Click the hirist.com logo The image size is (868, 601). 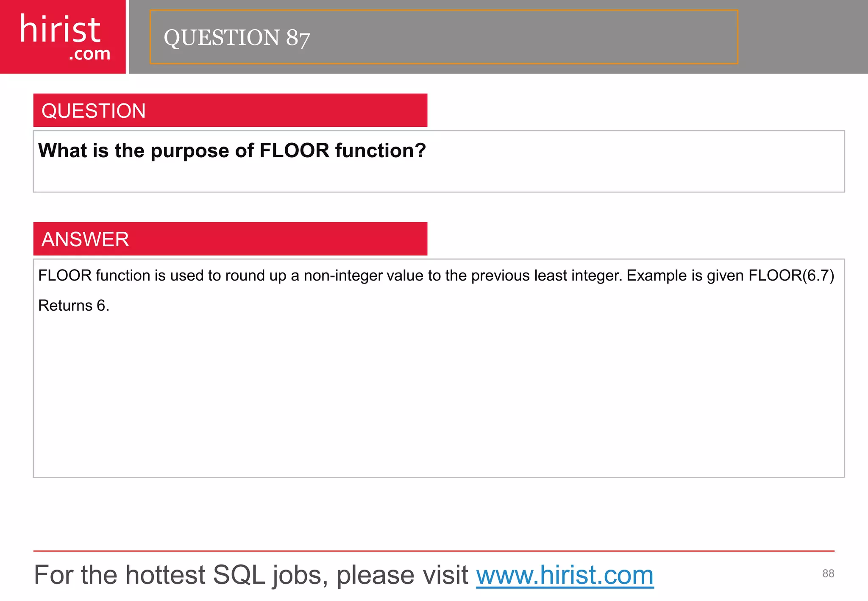tap(63, 37)
